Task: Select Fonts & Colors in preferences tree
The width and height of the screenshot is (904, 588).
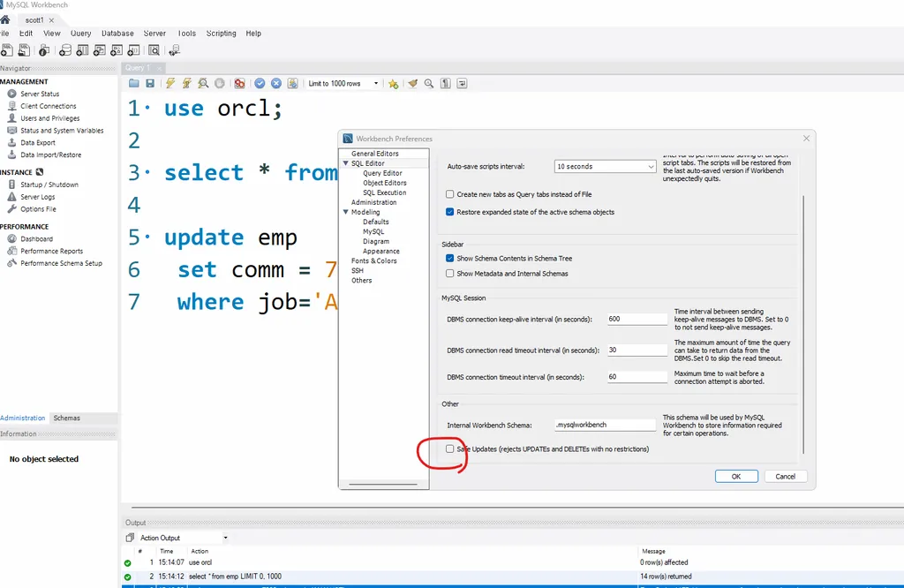Action: tap(374, 261)
